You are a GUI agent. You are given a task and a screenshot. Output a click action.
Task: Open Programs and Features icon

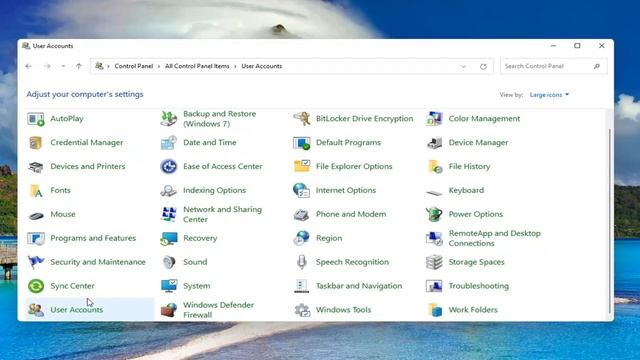pyautogui.click(x=36, y=238)
